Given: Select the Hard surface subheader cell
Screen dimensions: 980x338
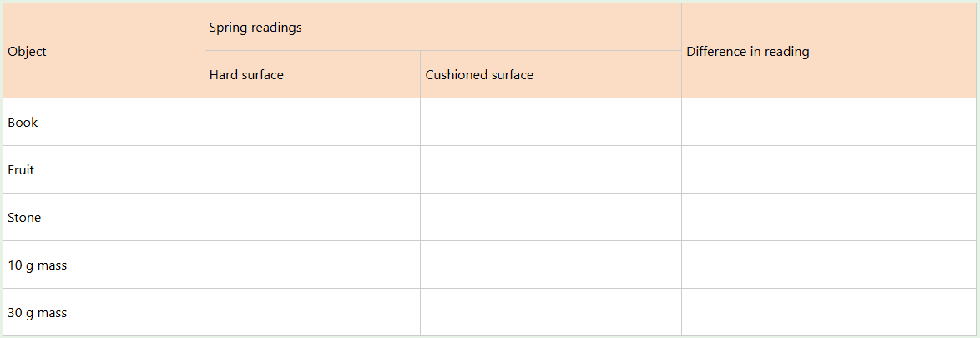Looking at the screenshot, I should 312,75.
